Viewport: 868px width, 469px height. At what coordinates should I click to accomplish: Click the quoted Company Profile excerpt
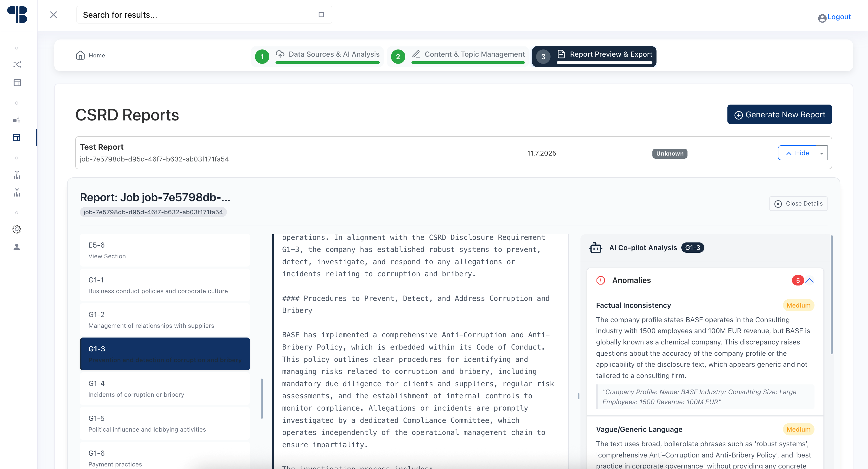(705, 396)
